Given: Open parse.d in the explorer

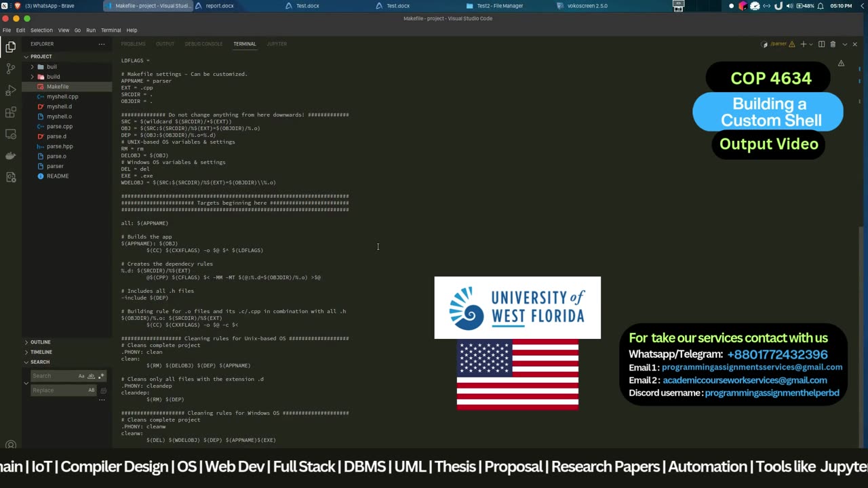Looking at the screenshot, I should pos(56,136).
